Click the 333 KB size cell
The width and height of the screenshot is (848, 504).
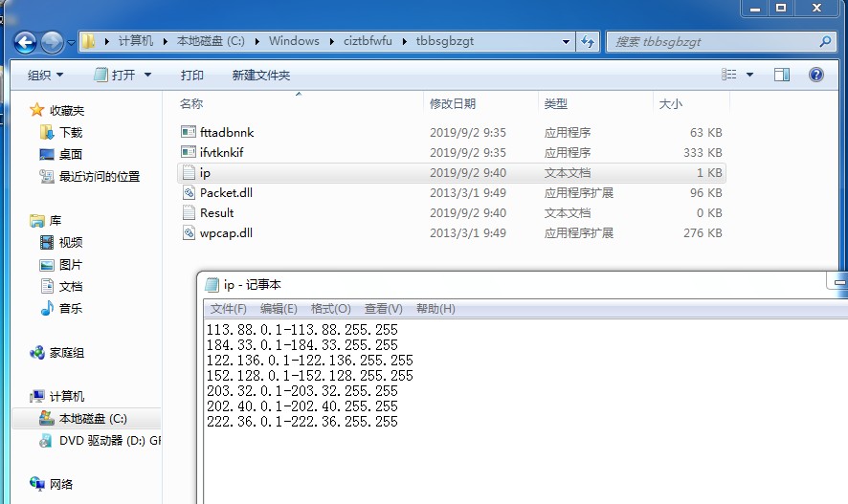pos(703,152)
